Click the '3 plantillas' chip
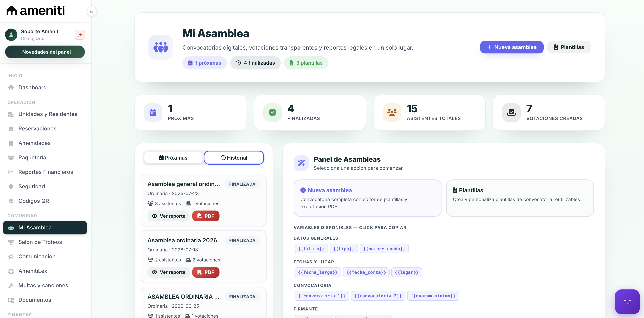The image size is (644, 318). click(306, 63)
